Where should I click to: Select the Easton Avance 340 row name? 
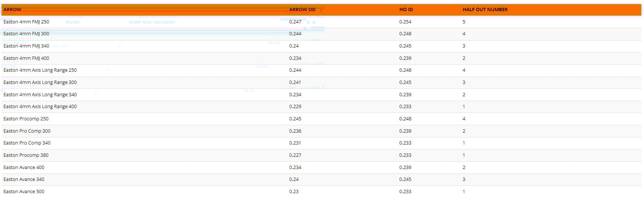tap(24, 179)
